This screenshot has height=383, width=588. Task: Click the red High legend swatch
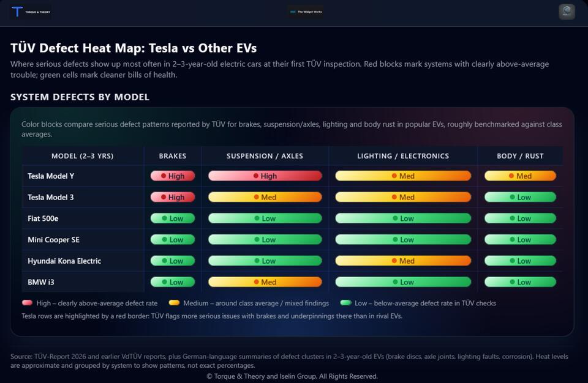[x=27, y=303]
